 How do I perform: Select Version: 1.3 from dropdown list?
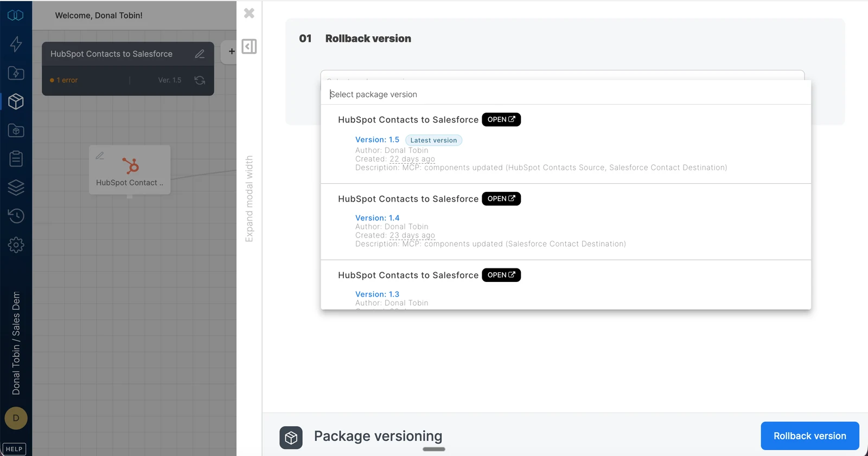[377, 294]
